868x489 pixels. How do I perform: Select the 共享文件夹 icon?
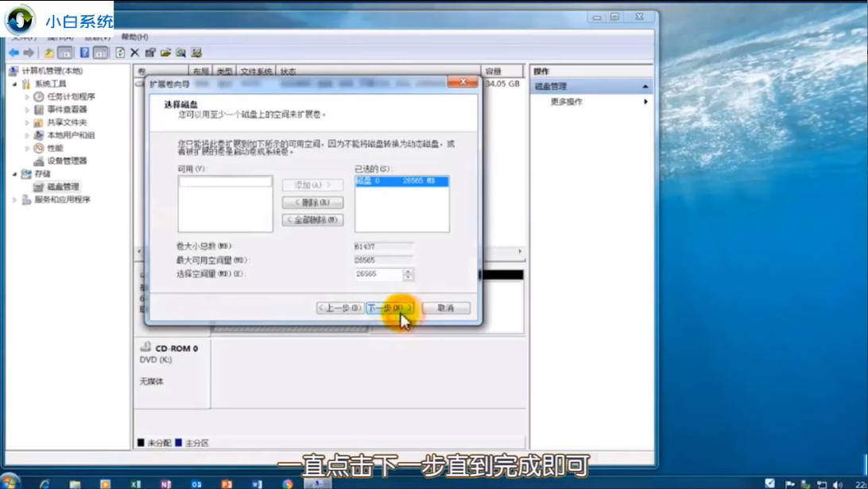pos(38,122)
